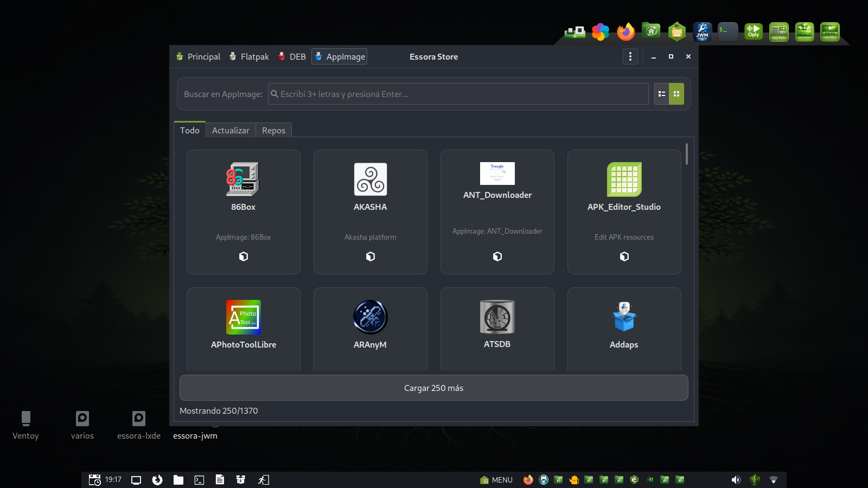
Task: Click the package box taskbar icon
Action: pos(241,479)
